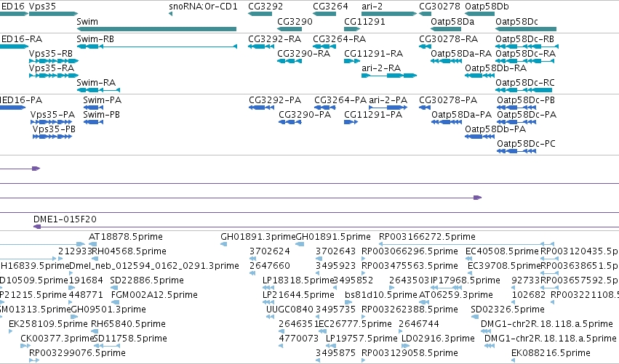Select the AT06259.3prime EST

tap(424, 302)
